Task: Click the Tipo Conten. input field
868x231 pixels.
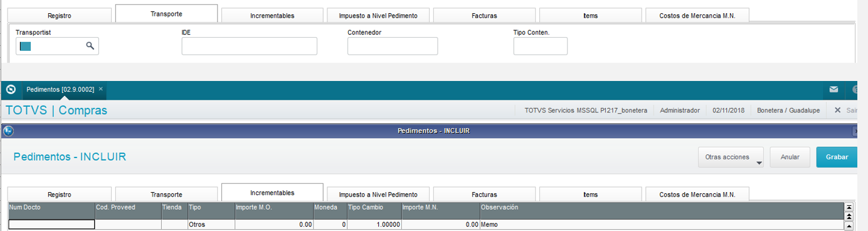Action: [x=541, y=46]
